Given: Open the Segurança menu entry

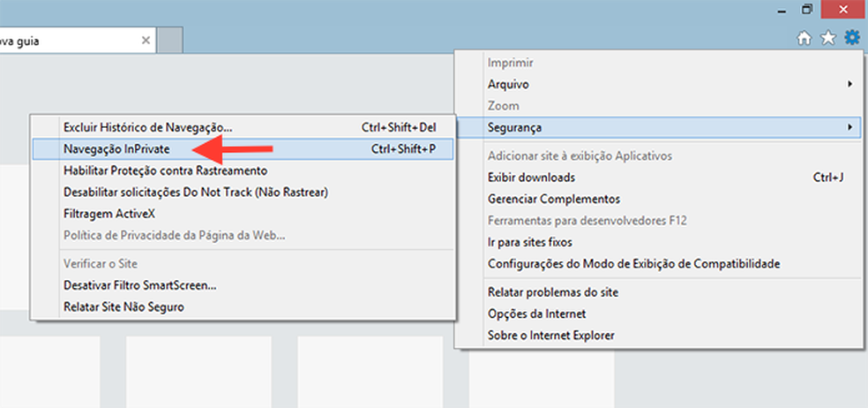Looking at the screenshot, I should click(x=658, y=128).
